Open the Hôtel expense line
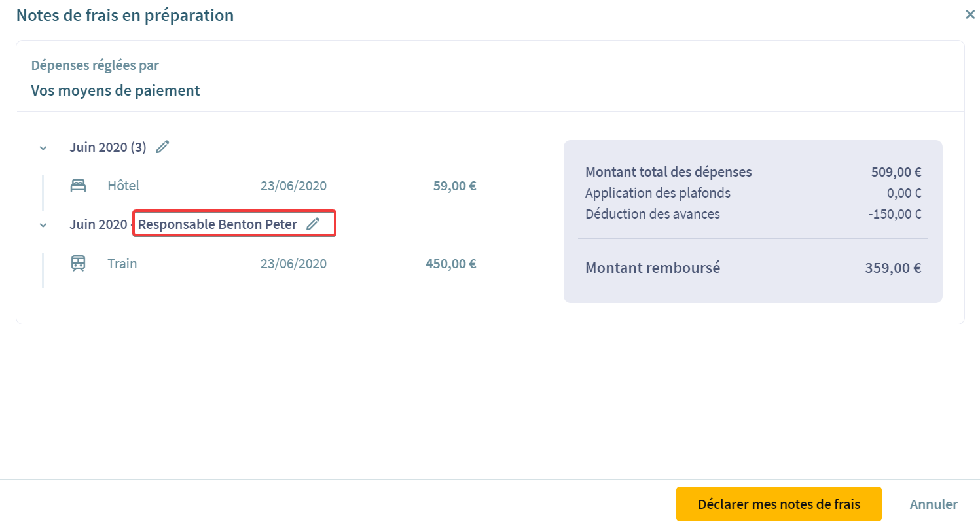The height and width of the screenshot is (526, 980). pyautogui.click(x=274, y=186)
